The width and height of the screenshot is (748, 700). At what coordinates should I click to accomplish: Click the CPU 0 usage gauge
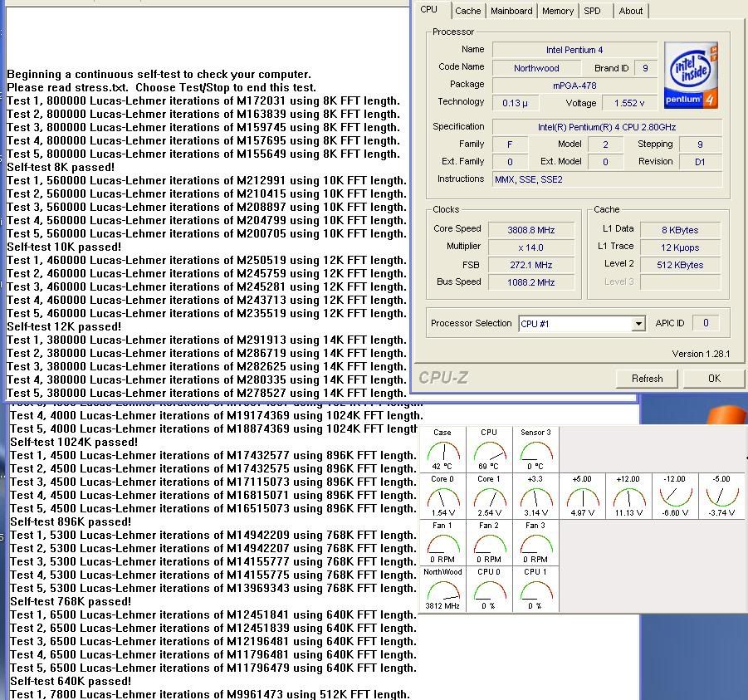[489, 589]
